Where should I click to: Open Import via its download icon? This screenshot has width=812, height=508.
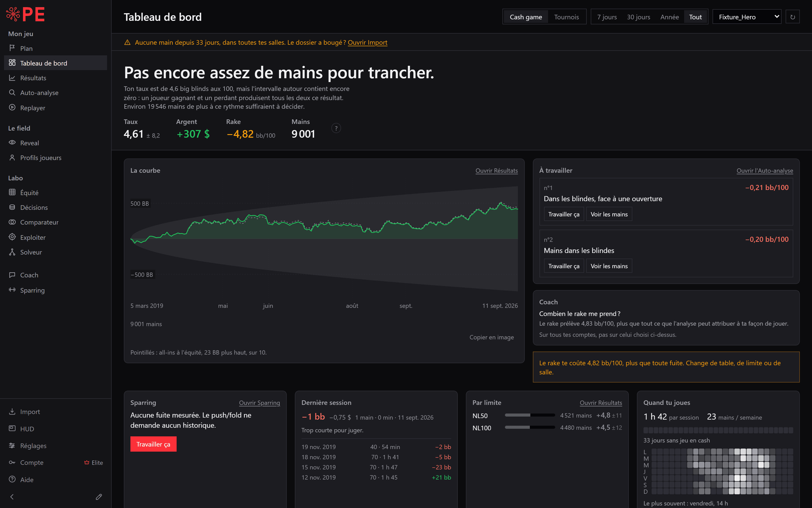(x=12, y=411)
